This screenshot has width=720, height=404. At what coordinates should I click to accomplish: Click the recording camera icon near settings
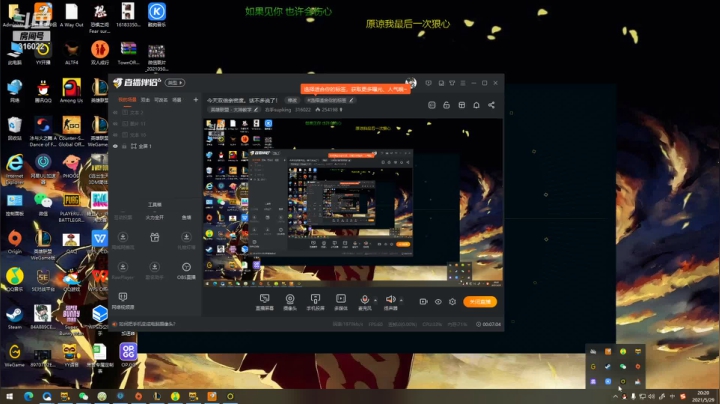[x=423, y=302]
